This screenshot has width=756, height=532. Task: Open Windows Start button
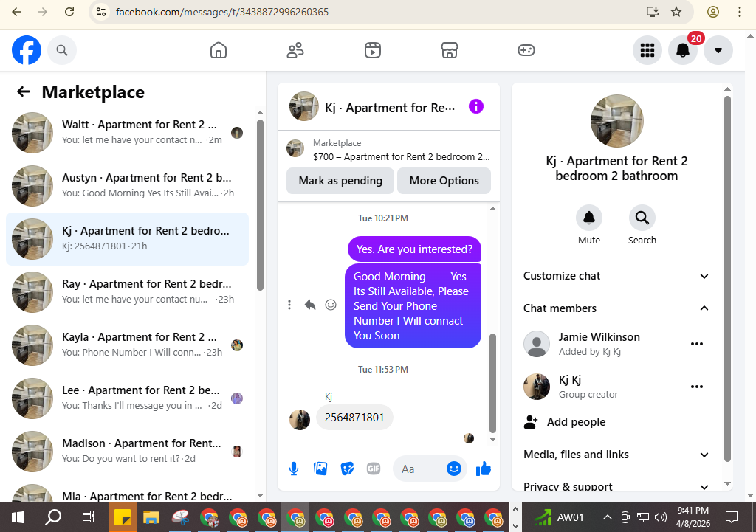[x=18, y=517]
